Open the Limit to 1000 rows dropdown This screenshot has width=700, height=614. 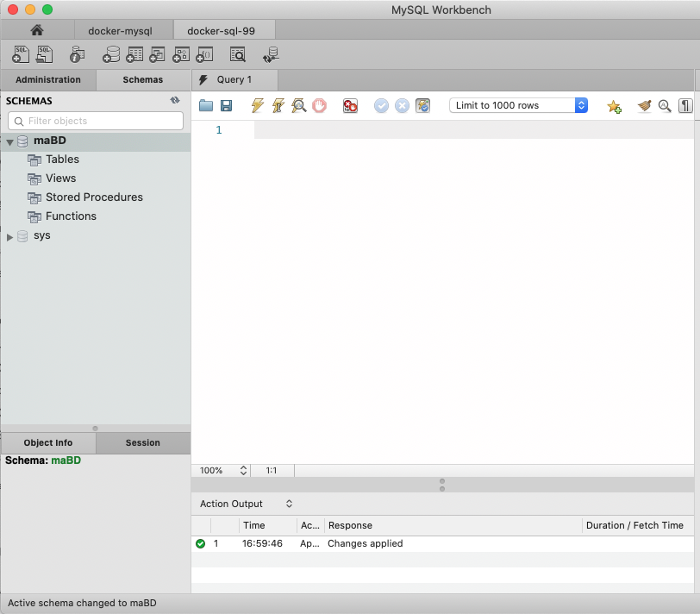tap(518, 105)
